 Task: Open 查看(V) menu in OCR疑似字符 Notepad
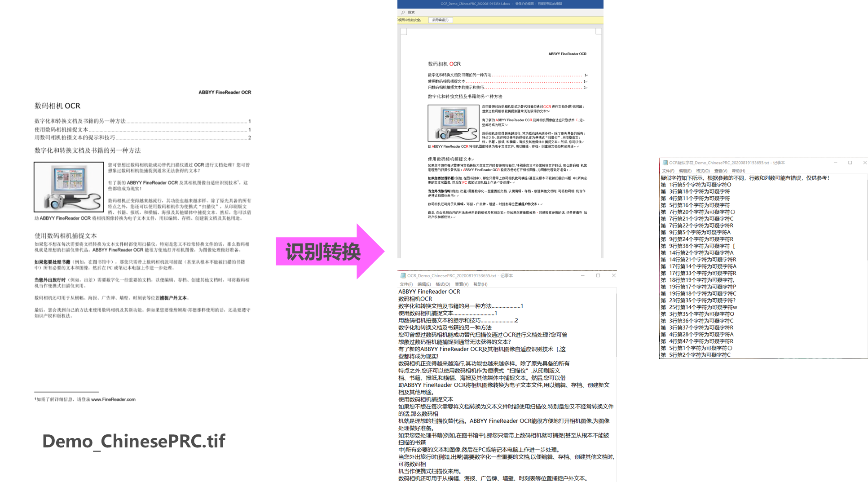[x=721, y=171]
